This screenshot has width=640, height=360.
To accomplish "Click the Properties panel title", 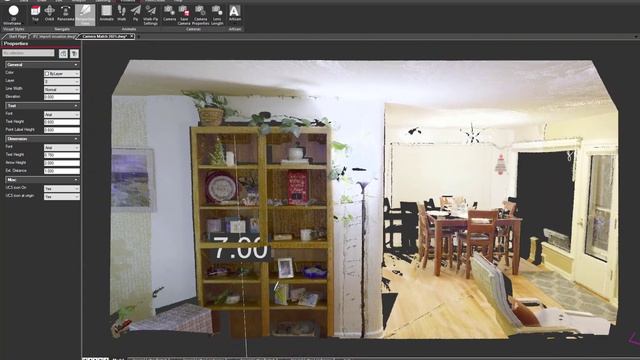I will pyautogui.click(x=16, y=44).
